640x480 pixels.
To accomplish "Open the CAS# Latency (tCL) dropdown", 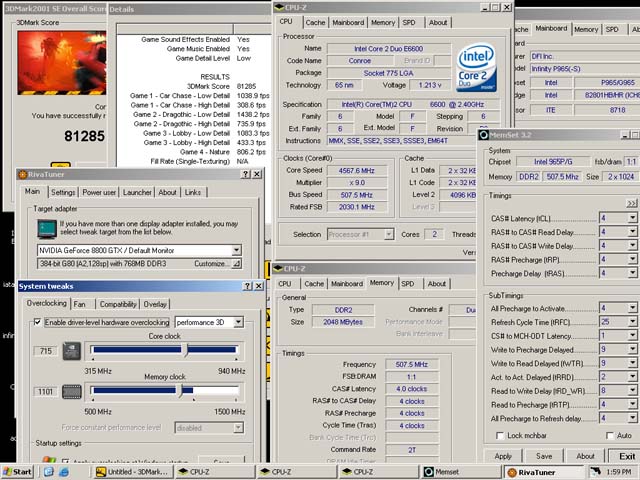I will (632, 218).
